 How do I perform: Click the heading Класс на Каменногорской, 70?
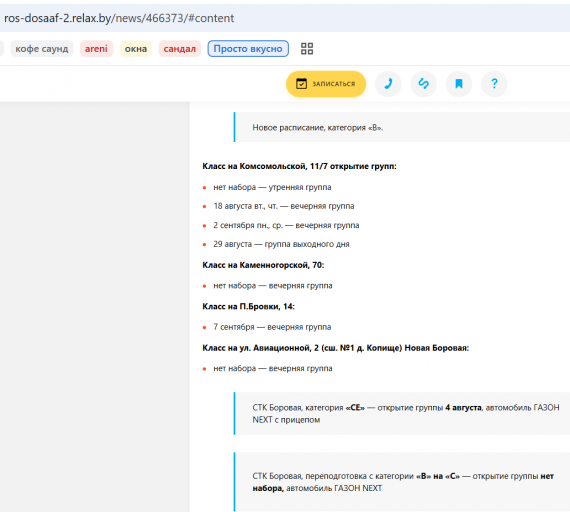click(263, 265)
